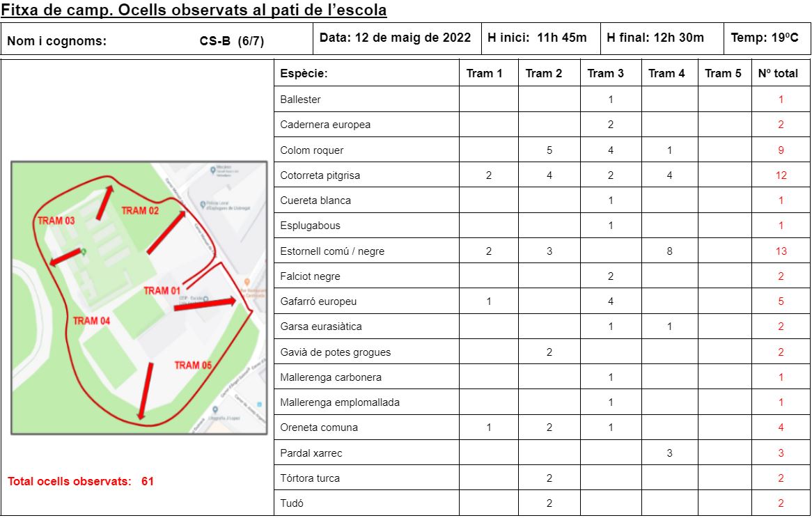This screenshot has height=518, width=812.
Task: Click the Nom i cognoms field
Action: click(x=57, y=41)
